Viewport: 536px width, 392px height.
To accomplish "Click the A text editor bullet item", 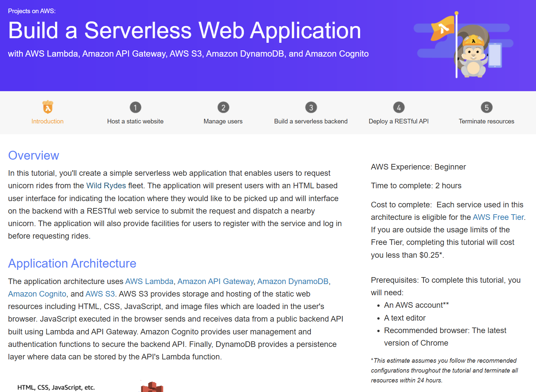I will point(405,318).
